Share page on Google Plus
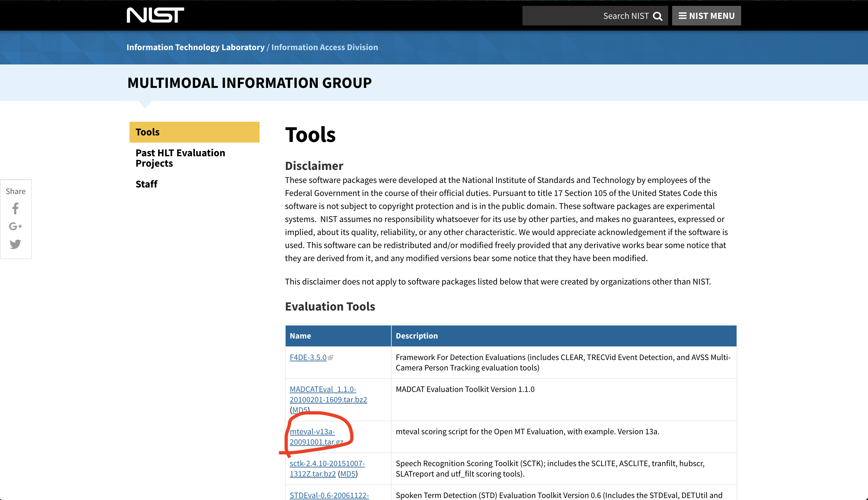This screenshot has height=500, width=868. tap(15, 226)
